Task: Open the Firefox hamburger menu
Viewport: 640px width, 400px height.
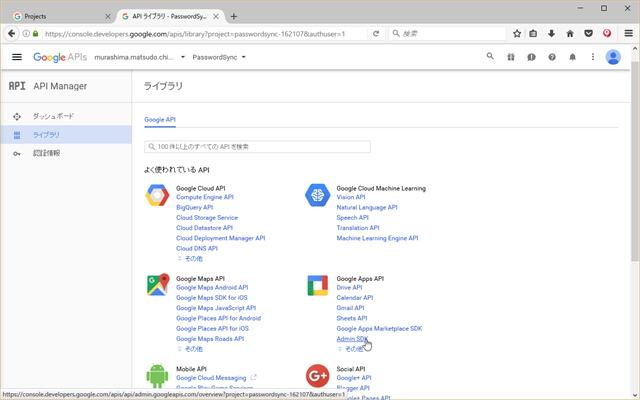Action: coord(629,33)
